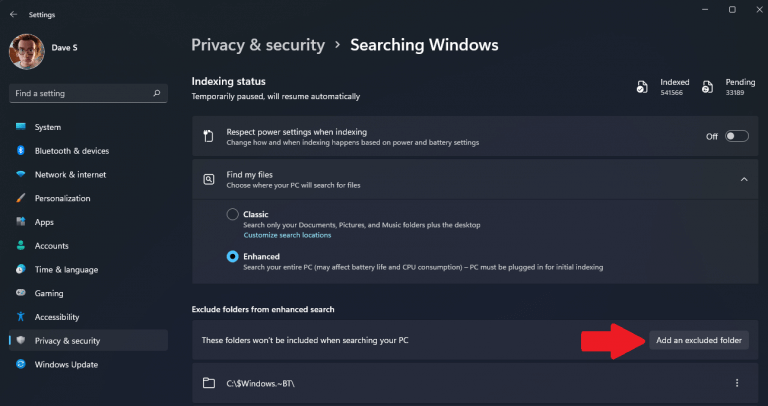Click the Windows Update sync icon
The image size is (768, 406).
point(21,364)
